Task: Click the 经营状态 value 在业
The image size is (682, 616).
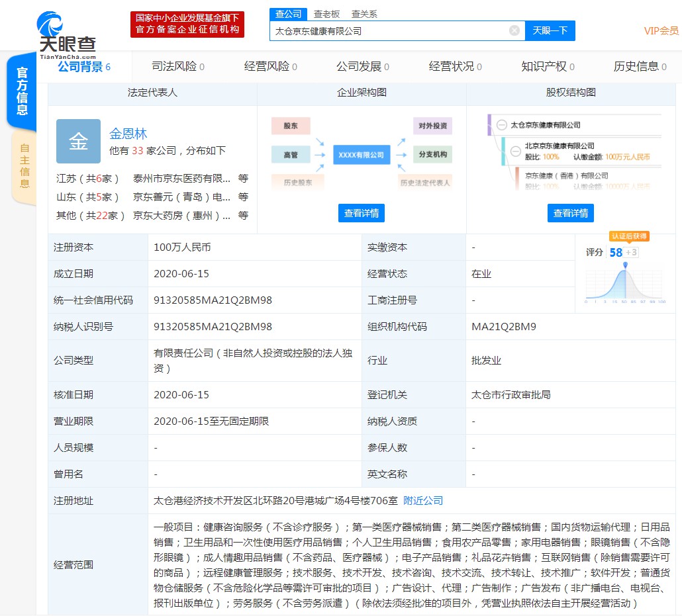Action: point(481,274)
